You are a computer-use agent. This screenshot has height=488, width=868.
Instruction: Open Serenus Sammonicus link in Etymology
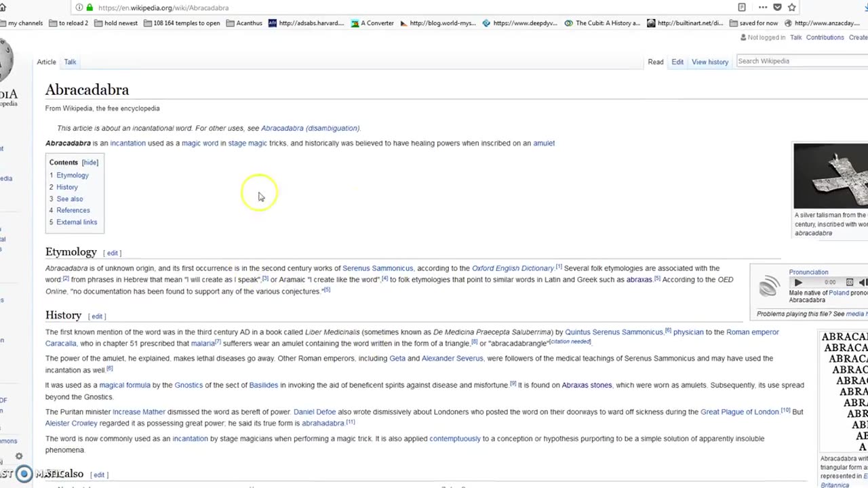pyautogui.click(x=378, y=268)
